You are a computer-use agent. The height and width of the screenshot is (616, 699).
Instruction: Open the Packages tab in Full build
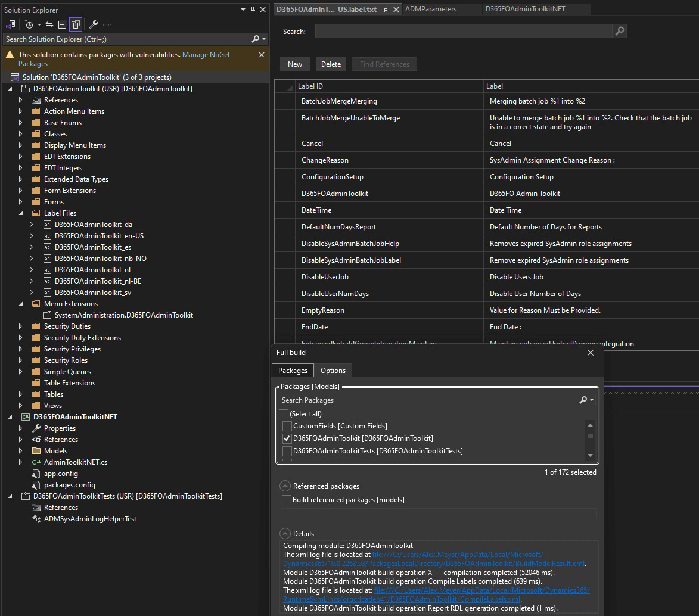293,371
